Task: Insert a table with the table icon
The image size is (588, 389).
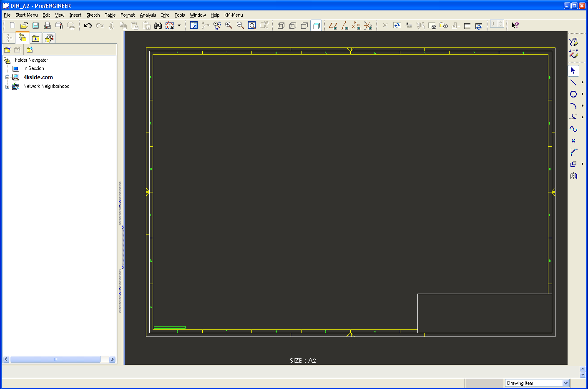Action: (x=467, y=25)
